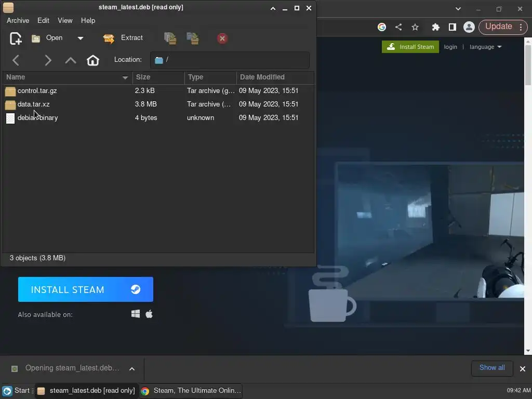532x399 pixels.
Task: Click the 4 bytes size cell
Action: 146,118
